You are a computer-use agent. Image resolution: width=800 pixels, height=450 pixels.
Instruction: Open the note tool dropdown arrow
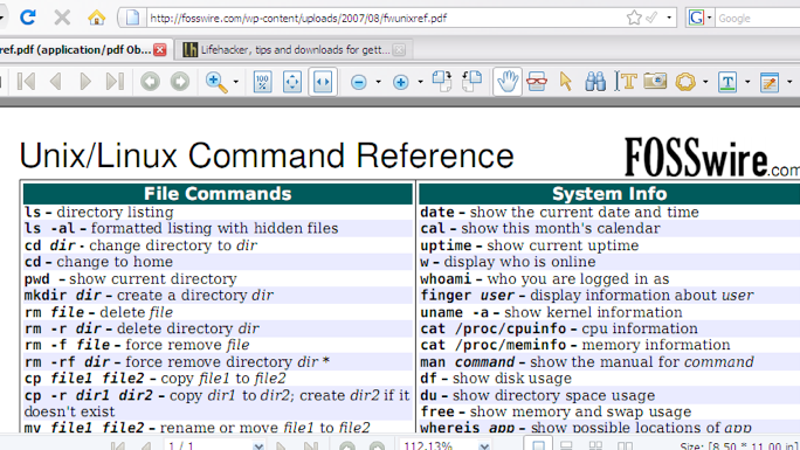[x=789, y=82]
